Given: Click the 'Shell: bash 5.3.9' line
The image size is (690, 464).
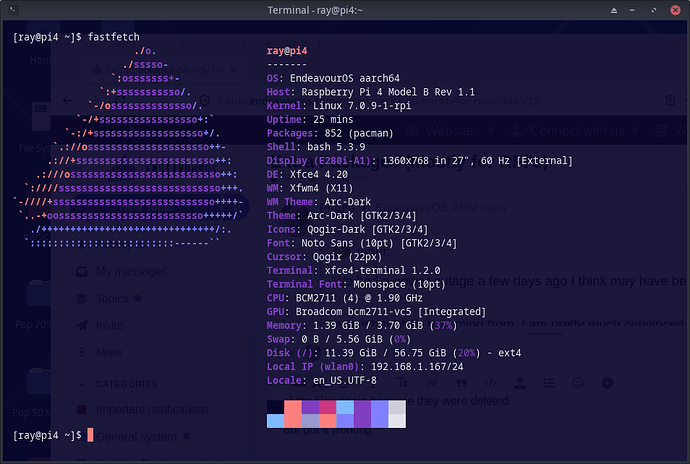Looking at the screenshot, I should pyautogui.click(x=316, y=147).
